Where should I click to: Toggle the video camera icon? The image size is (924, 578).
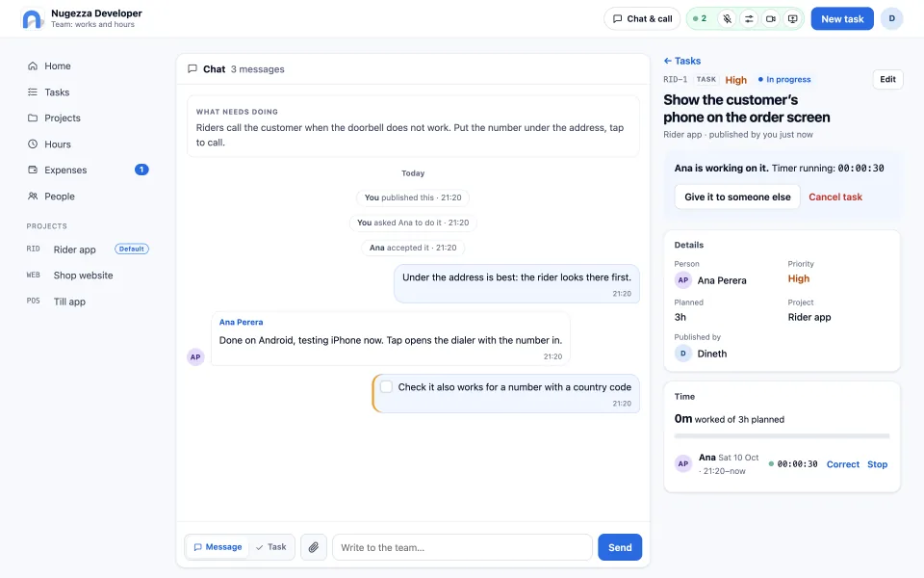pos(770,19)
